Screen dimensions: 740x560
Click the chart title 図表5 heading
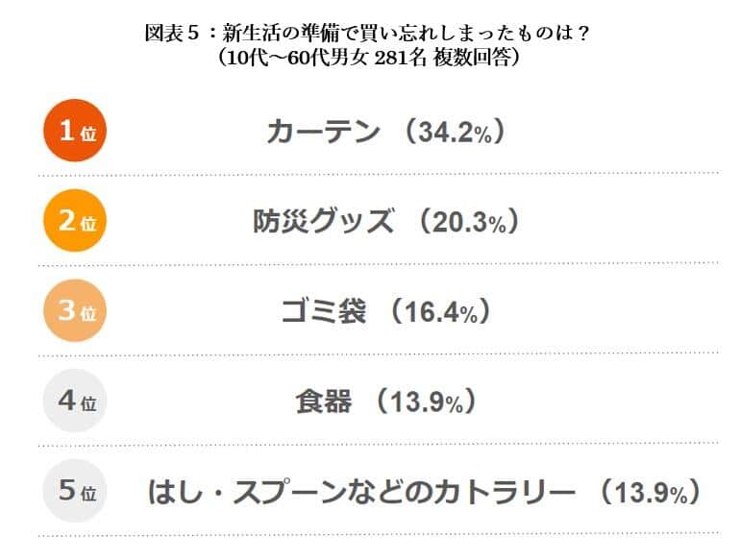click(x=370, y=34)
